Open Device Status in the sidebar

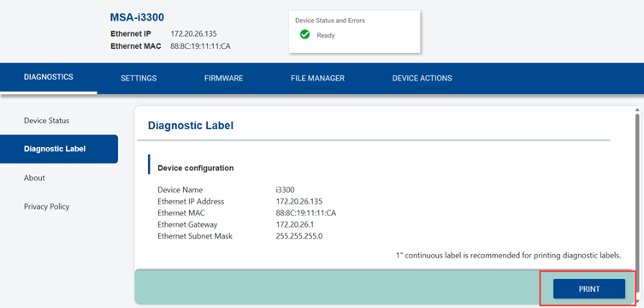[47, 121]
